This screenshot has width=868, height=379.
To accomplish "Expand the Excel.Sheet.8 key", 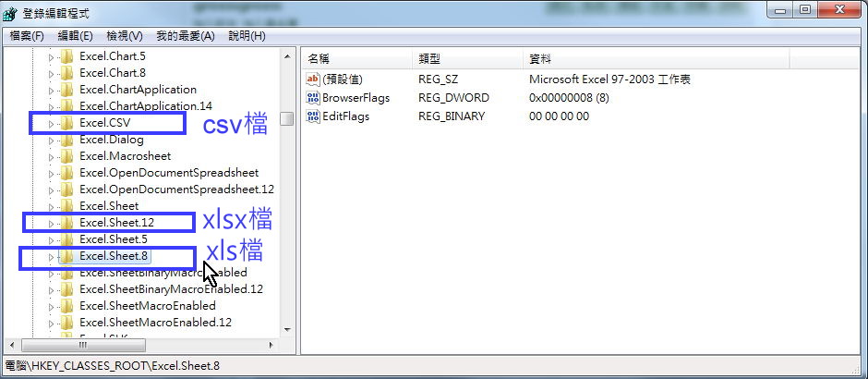I will (x=52, y=257).
